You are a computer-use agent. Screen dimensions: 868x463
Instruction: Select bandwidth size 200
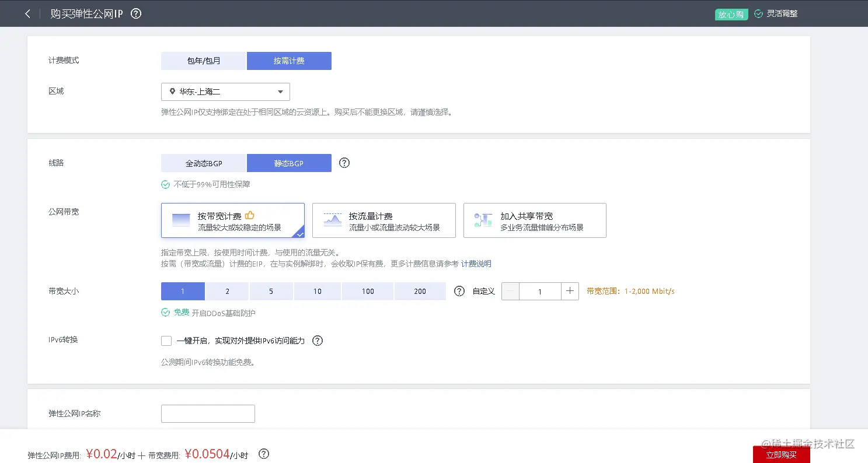click(x=420, y=291)
